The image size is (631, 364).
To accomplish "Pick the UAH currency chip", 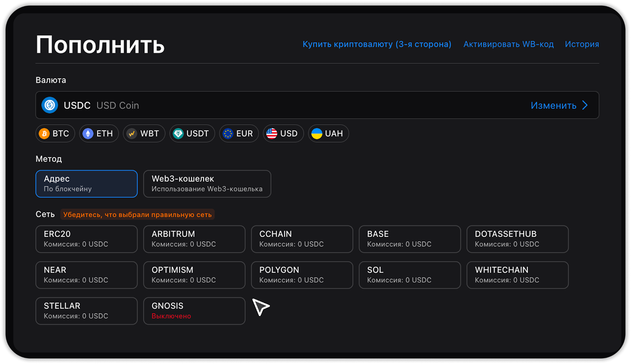I will coord(328,134).
